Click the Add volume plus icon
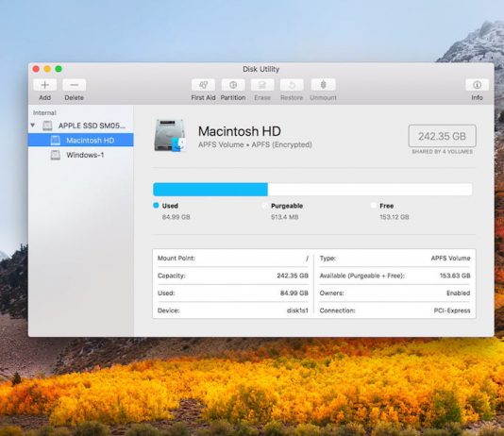 point(44,85)
